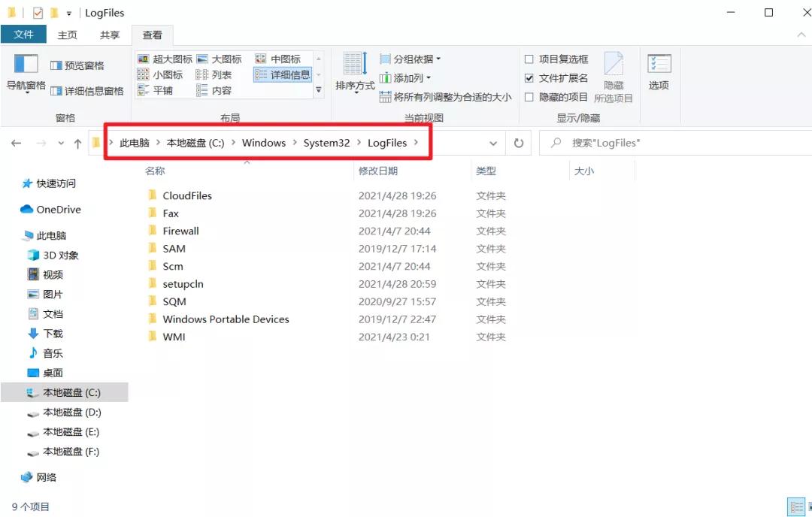The height and width of the screenshot is (517, 812).
Task: Open the 排序方式 (sort by) control
Action: tap(353, 74)
